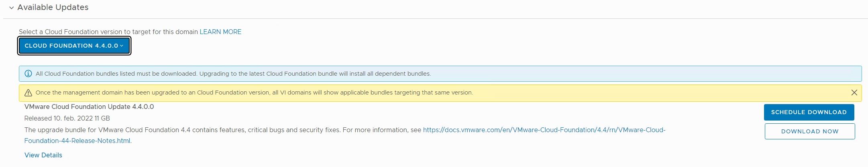Click 'All Cloud Foundation bundles listed must be downloaded' text

[x=116, y=74]
